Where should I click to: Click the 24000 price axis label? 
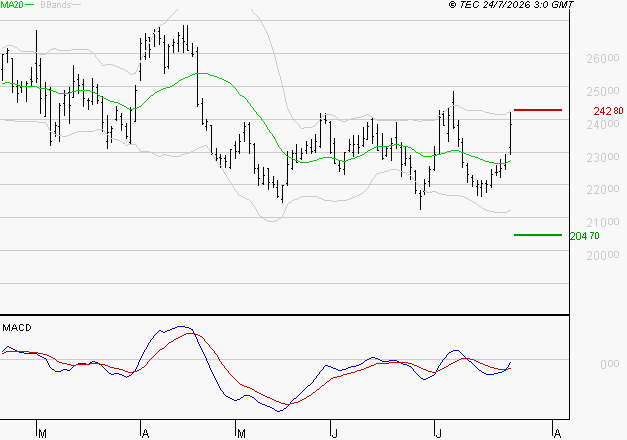(603, 125)
